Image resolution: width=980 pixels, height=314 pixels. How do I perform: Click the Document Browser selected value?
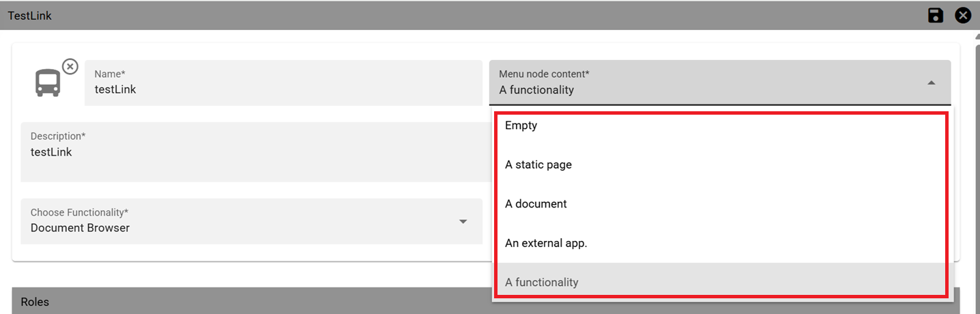tap(80, 228)
